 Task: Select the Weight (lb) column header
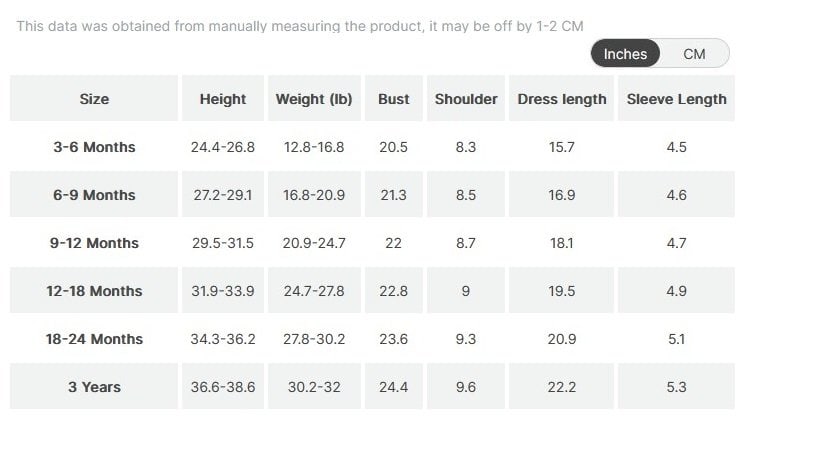tap(314, 99)
